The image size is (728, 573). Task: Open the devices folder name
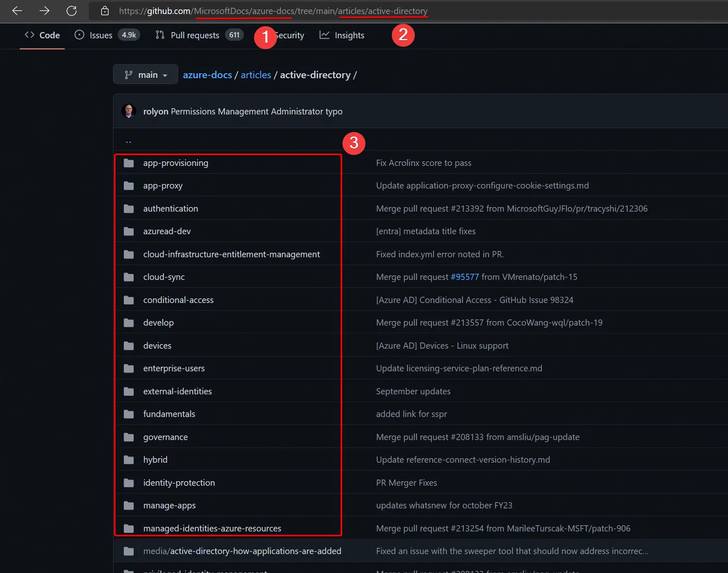click(157, 346)
